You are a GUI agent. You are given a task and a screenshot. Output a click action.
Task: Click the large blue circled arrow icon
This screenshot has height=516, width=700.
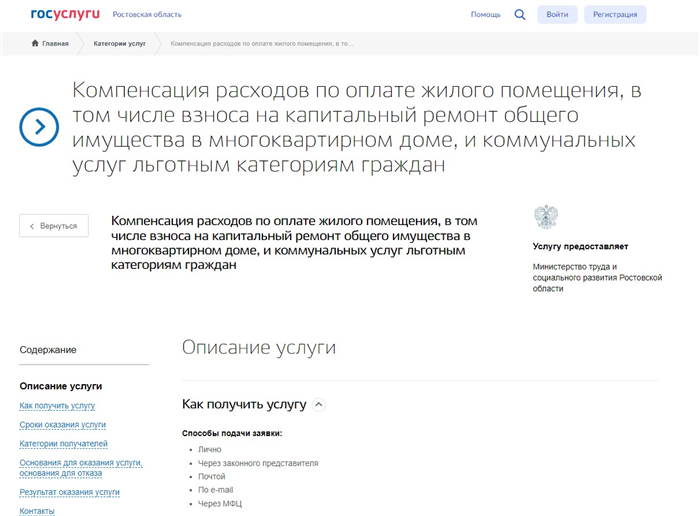39,127
